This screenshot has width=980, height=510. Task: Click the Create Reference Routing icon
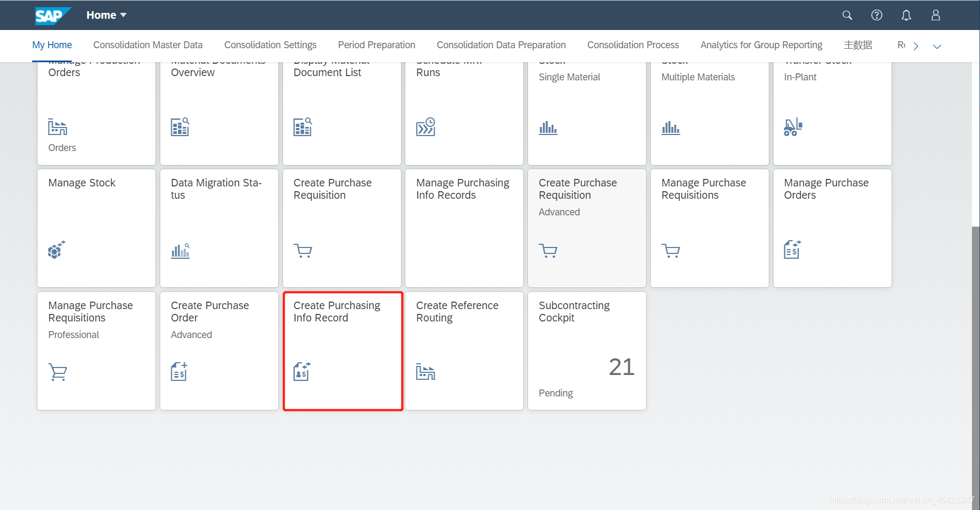(426, 372)
